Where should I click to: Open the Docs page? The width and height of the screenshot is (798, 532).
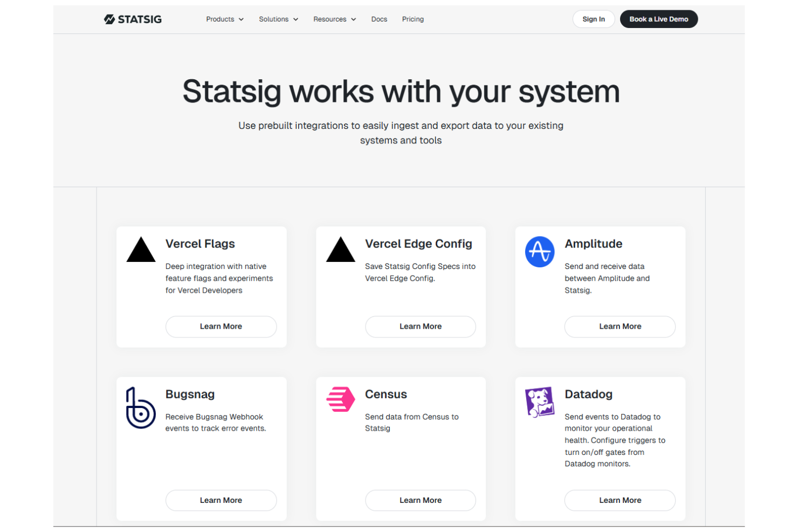[379, 19]
